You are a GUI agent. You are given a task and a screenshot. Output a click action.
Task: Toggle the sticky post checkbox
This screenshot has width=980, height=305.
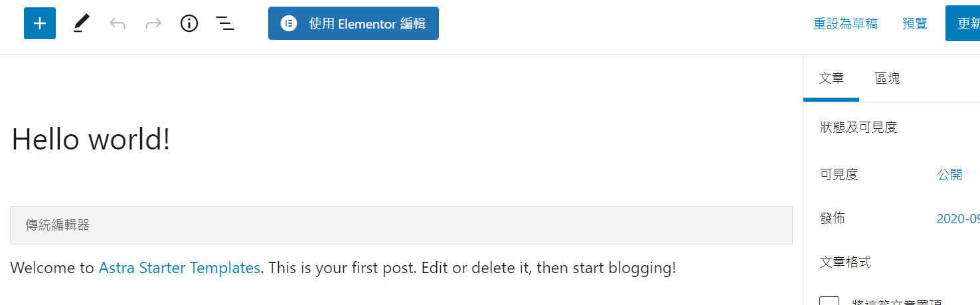click(x=829, y=300)
